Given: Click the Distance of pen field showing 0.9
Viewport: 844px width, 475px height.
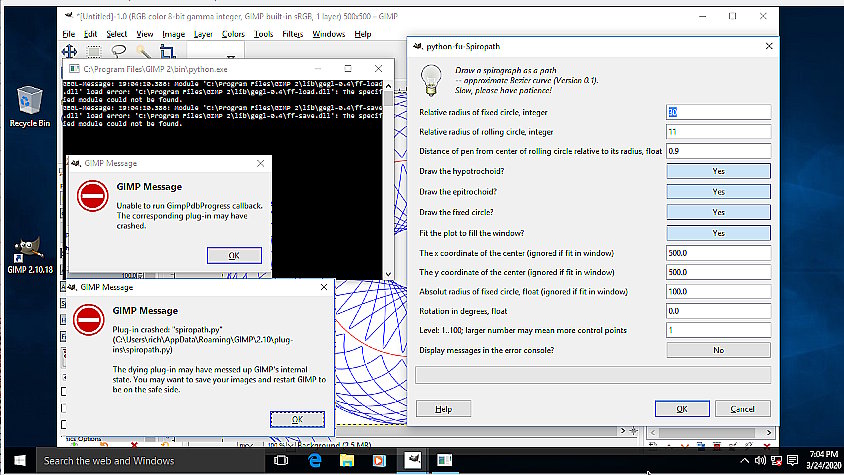Looking at the screenshot, I should (718, 151).
